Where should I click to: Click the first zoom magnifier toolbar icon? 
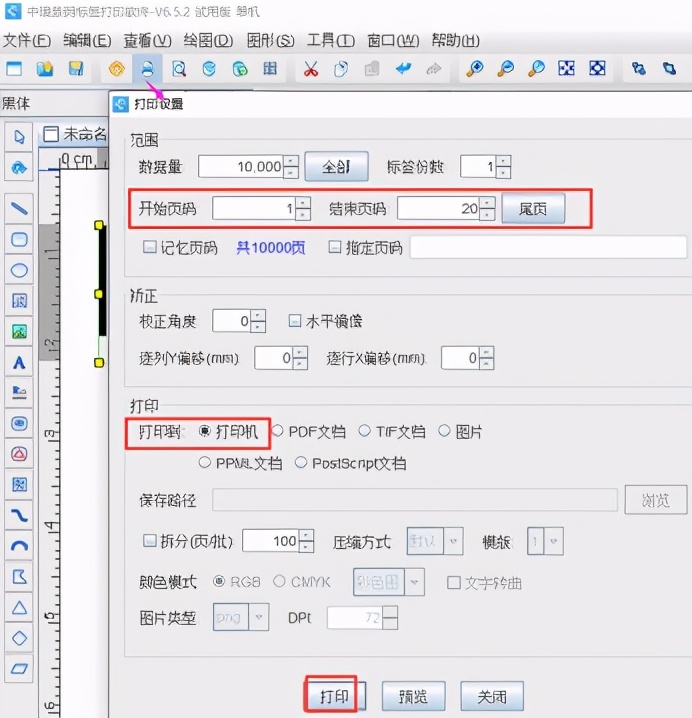click(x=475, y=69)
